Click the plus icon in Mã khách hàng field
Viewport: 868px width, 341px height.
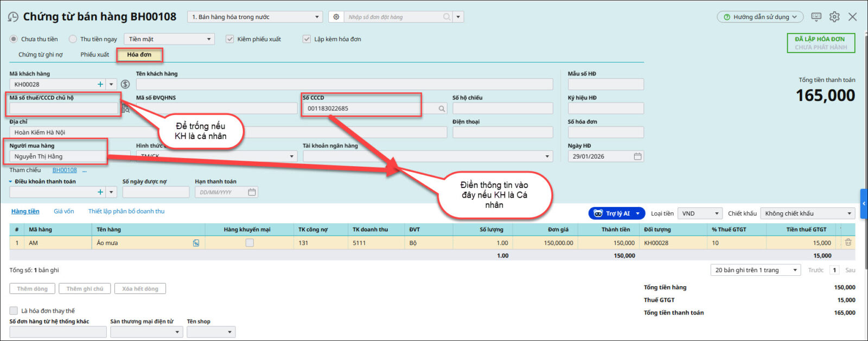pyautogui.click(x=100, y=84)
